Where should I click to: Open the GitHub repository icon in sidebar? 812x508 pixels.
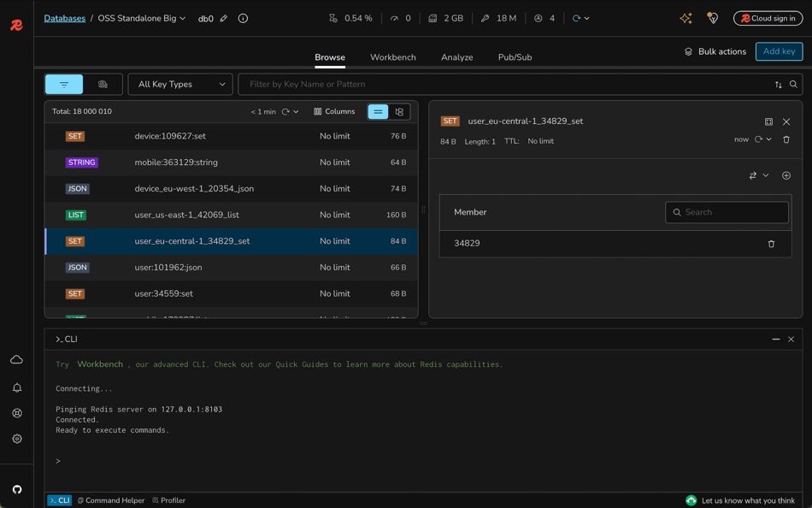[x=17, y=490]
